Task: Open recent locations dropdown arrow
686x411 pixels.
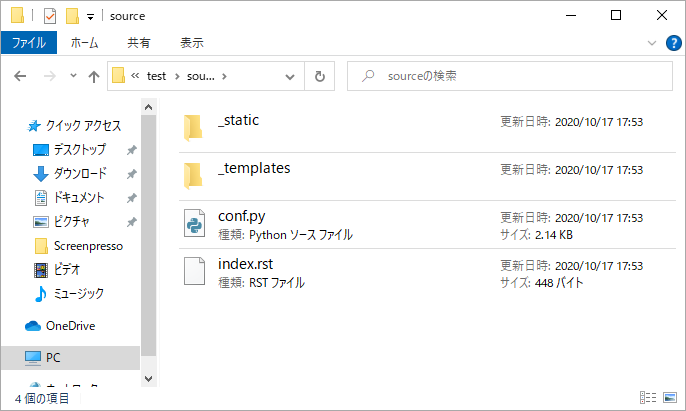Action: point(73,76)
